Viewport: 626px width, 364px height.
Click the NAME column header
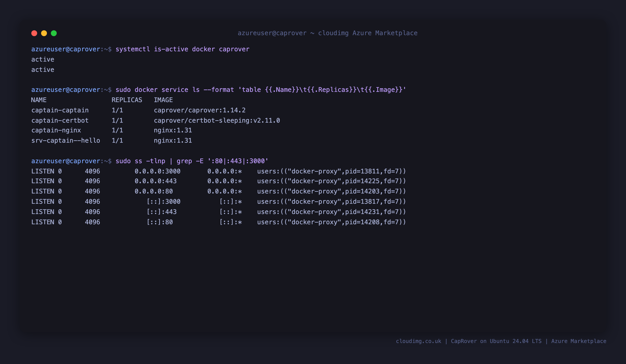pyautogui.click(x=39, y=100)
